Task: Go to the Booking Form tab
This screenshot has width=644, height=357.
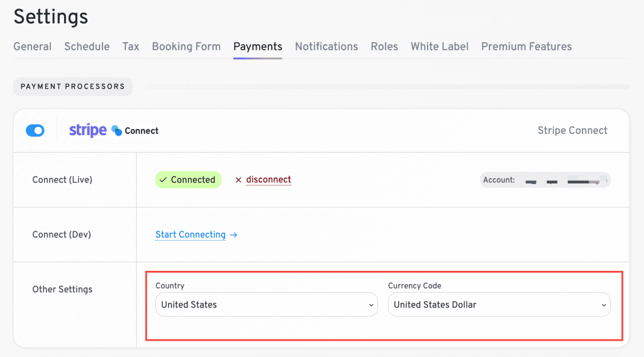Action: (x=186, y=47)
